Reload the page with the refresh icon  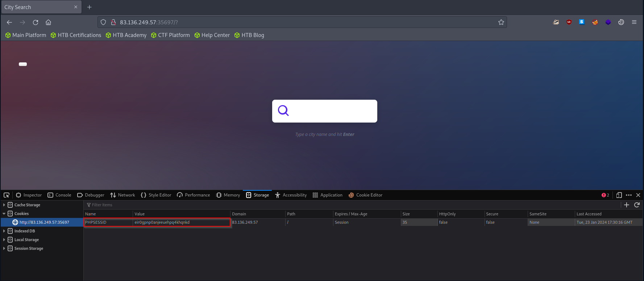click(36, 22)
